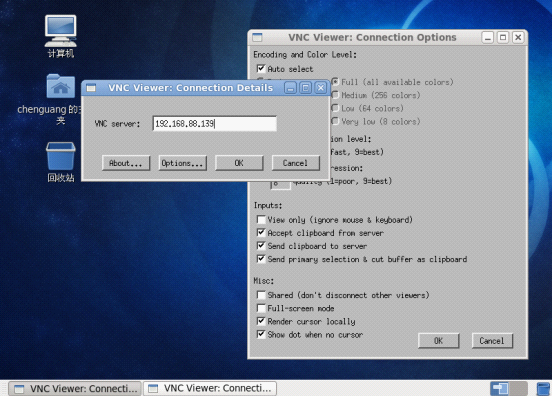Screen dimensions: 553x397
Task: Toggle Show dot when no cursor
Action: 261,334
